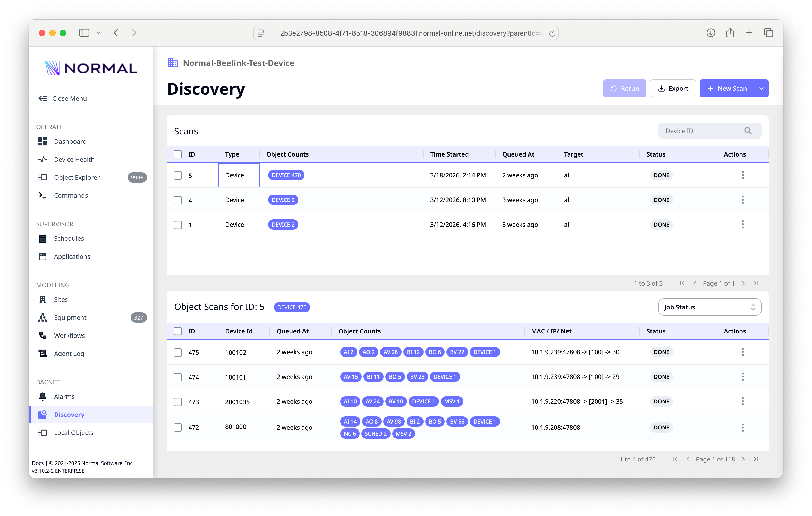Click the Device Health pulse icon
This screenshot has height=516, width=812.
43,159
